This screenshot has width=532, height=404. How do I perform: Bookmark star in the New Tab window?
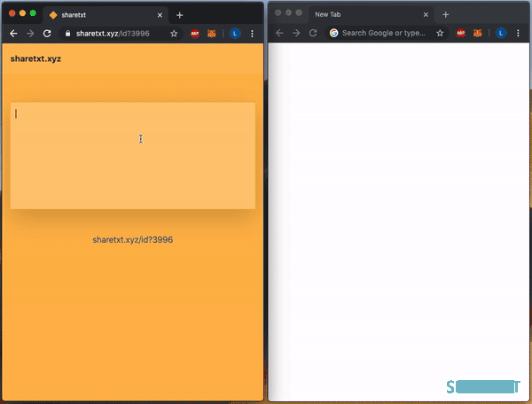(x=440, y=33)
